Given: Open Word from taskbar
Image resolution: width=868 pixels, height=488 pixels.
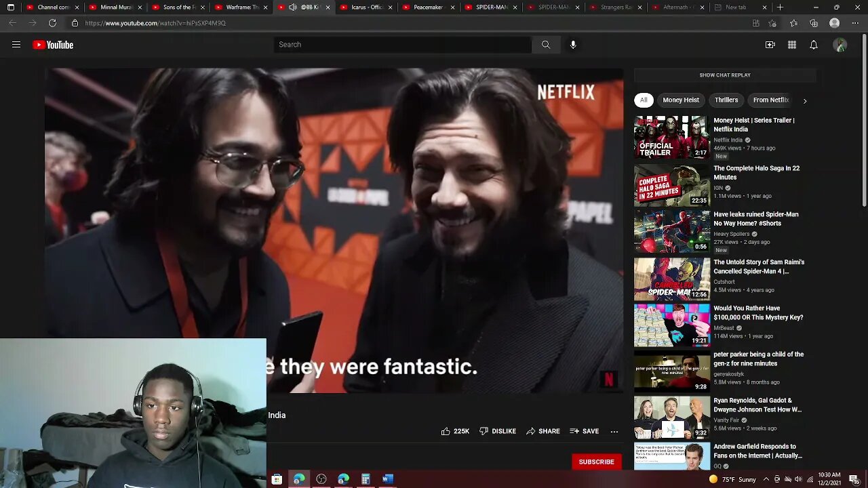Looking at the screenshot, I should click(388, 479).
